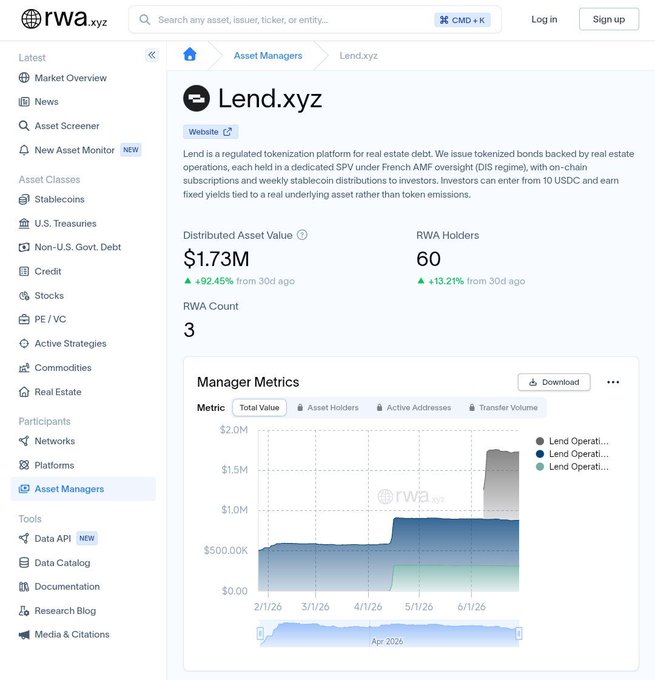Click the Stocks icon in sidebar
The height and width of the screenshot is (680, 655).
[x=24, y=296]
